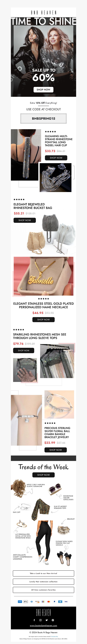87x644 pixels.
Task: Open All time customers favorites
Action: [x=43, y=590]
